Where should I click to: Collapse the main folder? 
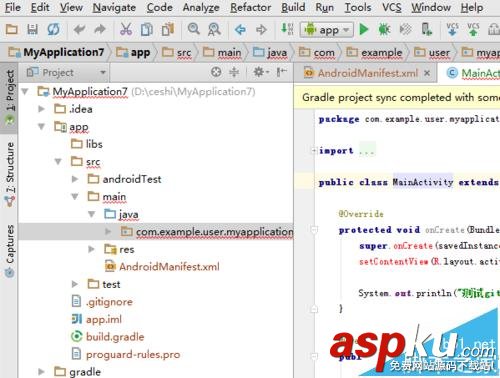point(75,197)
